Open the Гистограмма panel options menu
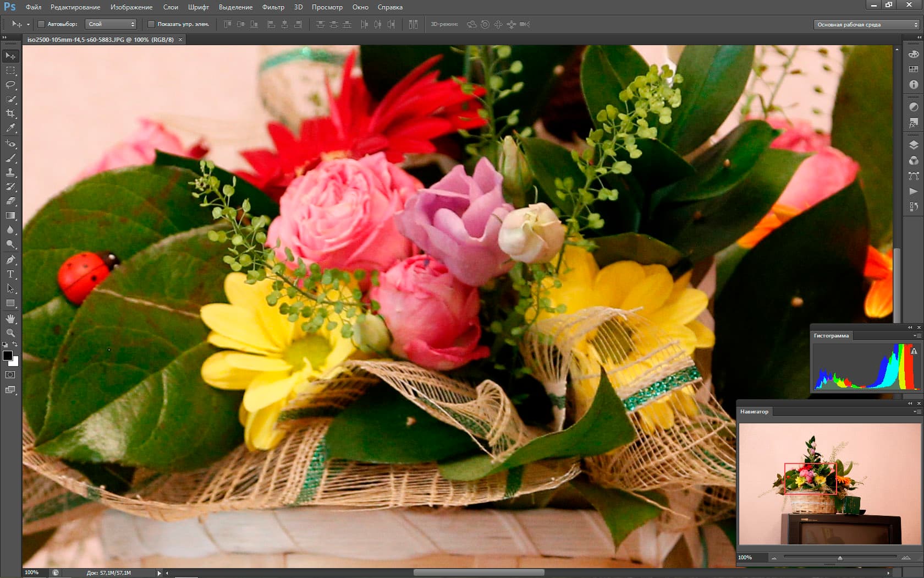 coord(917,336)
